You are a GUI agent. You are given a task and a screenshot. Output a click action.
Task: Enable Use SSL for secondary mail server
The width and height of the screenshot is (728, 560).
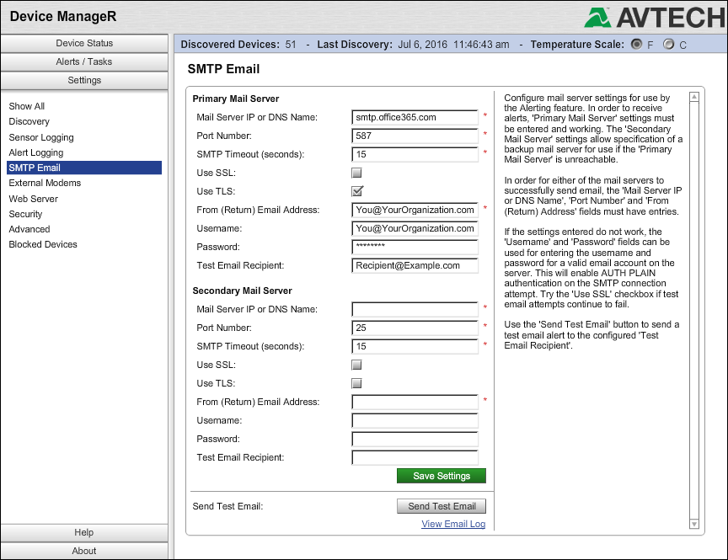point(356,365)
